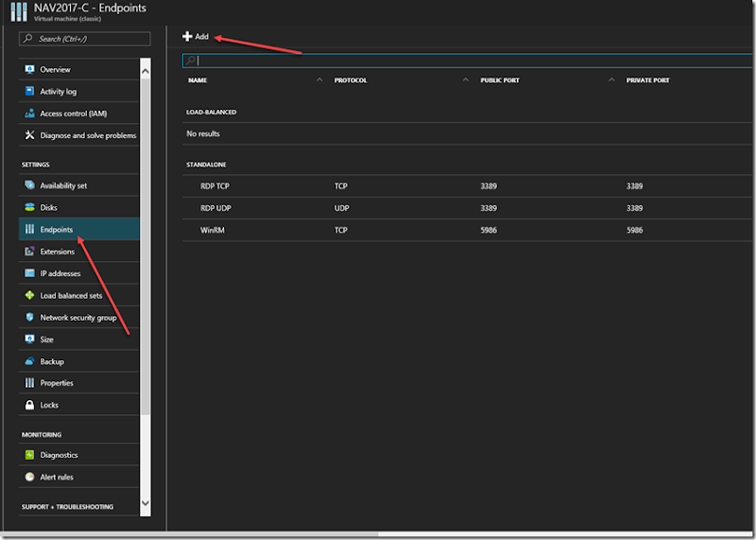Click the Alert rules gauge icon
The width and height of the screenshot is (756, 540).
[x=29, y=477]
